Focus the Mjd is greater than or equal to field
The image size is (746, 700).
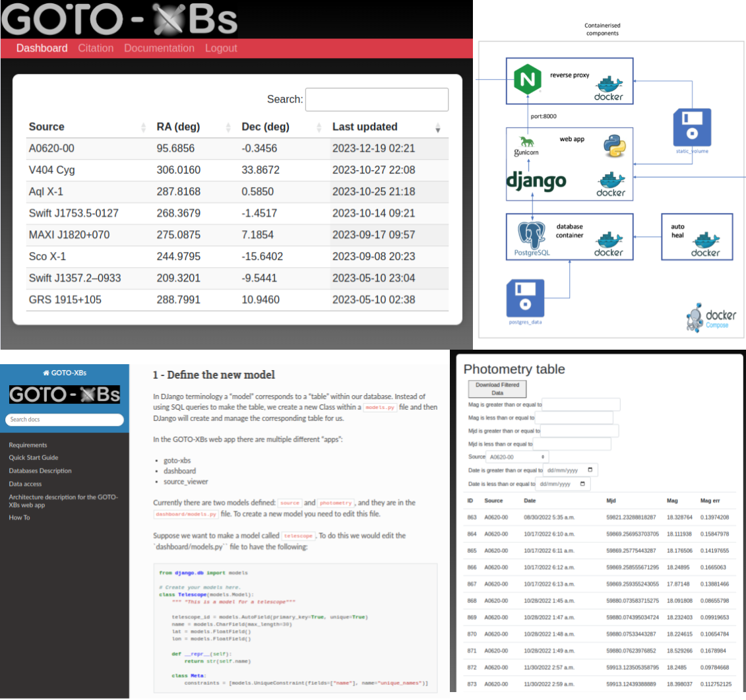pyautogui.click(x=580, y=431)
